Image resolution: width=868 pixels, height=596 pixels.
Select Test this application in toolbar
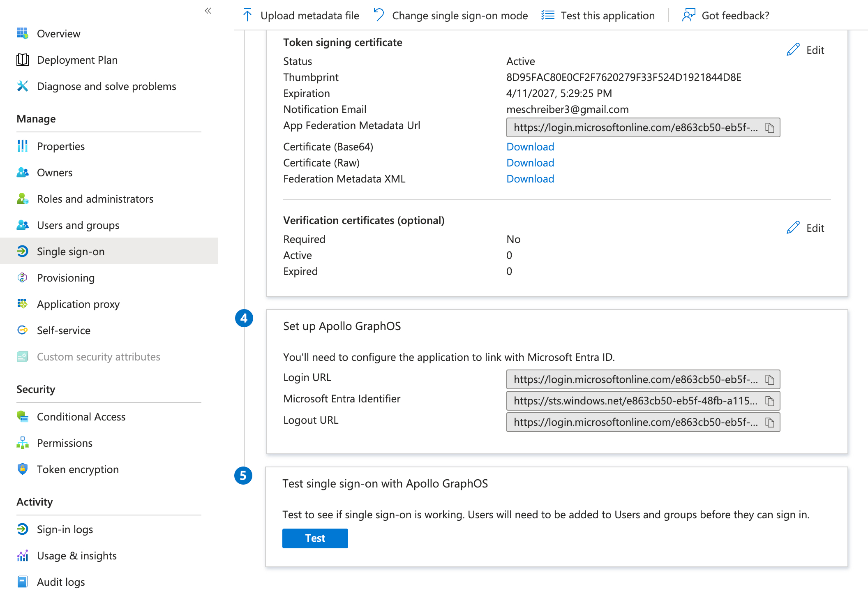point(598,16)
